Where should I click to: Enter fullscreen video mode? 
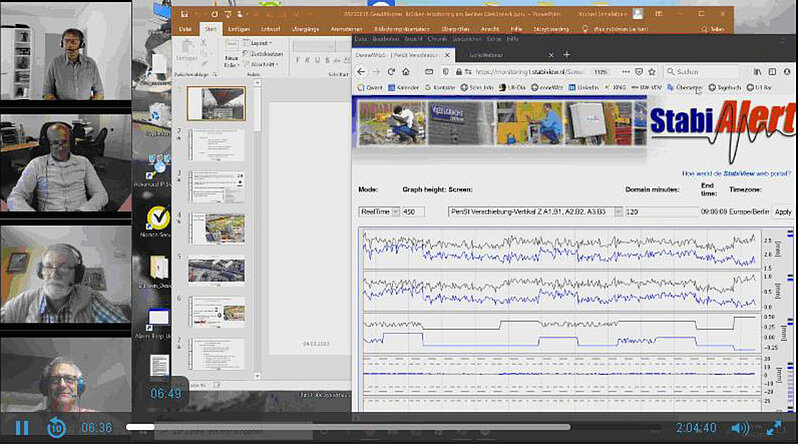[x=773, y=428]
